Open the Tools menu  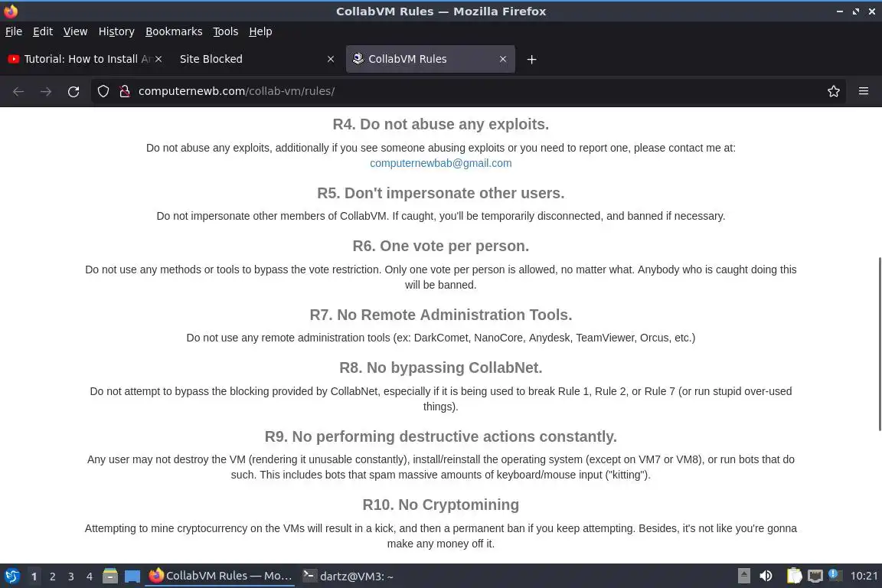tap(226, 31)
